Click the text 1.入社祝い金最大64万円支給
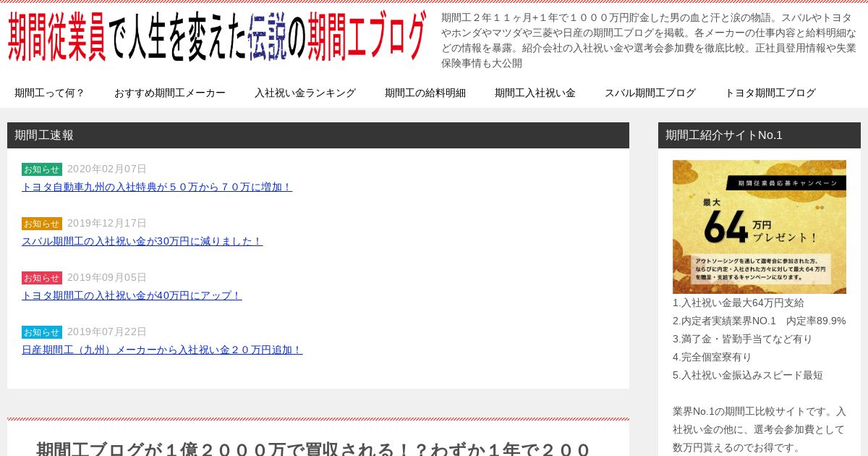The height and width of the screenshot is (456, 868). [x=739, y=303]
